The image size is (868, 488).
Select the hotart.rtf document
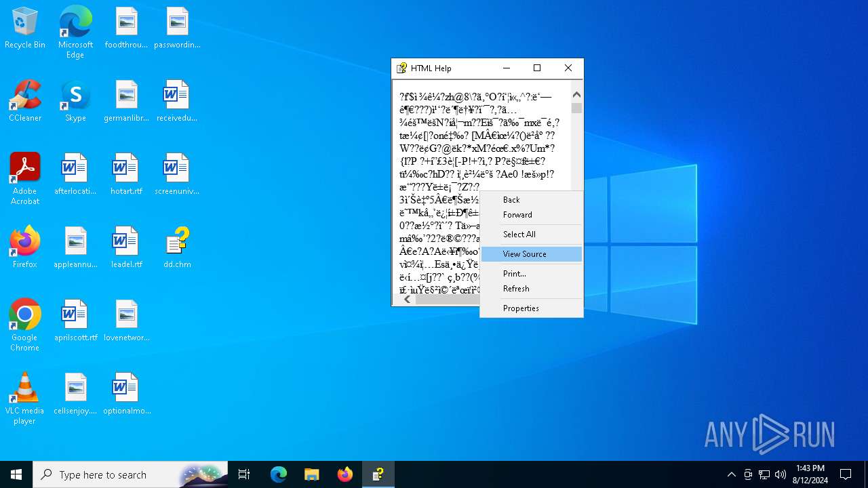(126, 175)
